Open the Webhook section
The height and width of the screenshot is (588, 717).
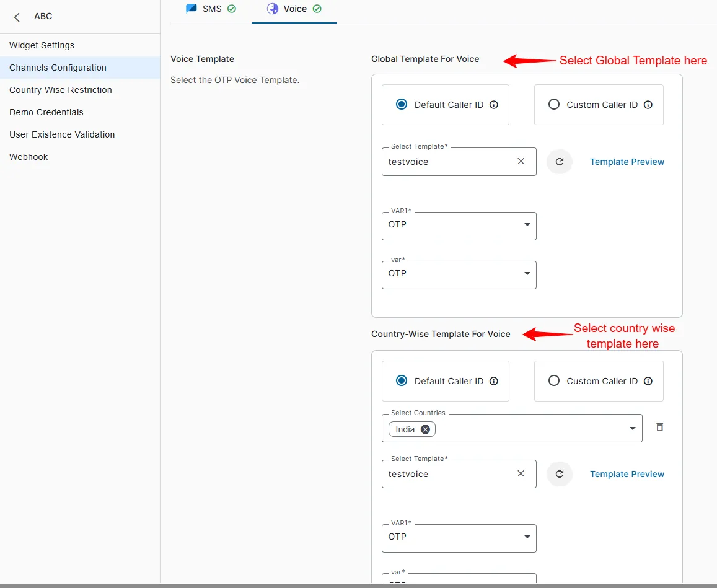coord(80,157)
